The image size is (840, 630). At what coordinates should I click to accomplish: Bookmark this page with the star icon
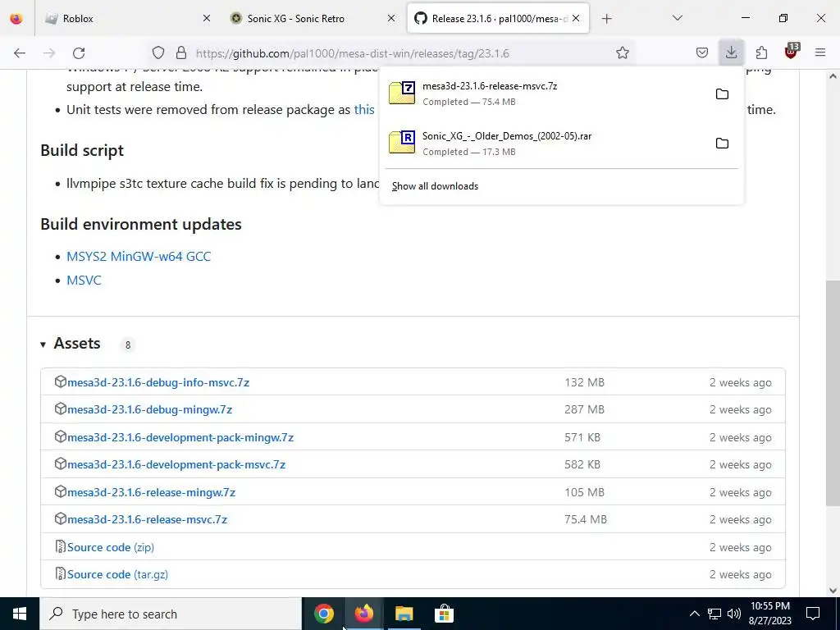[622, 52]
